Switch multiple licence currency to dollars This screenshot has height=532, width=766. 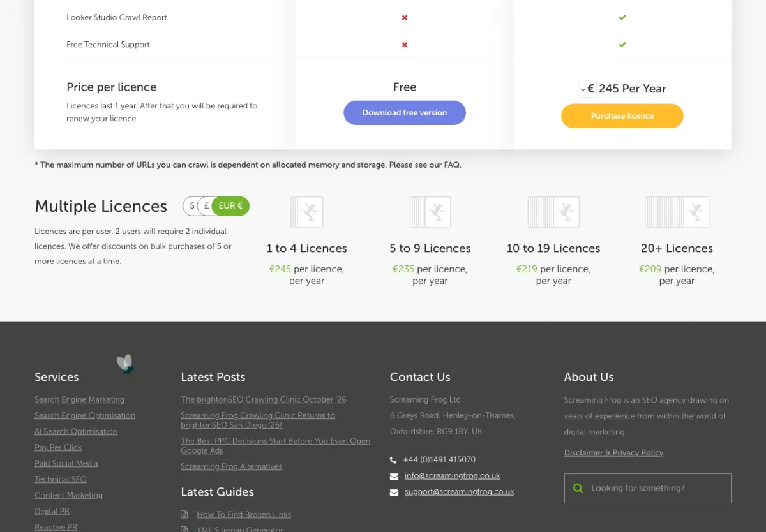click(x=191, y=206)
